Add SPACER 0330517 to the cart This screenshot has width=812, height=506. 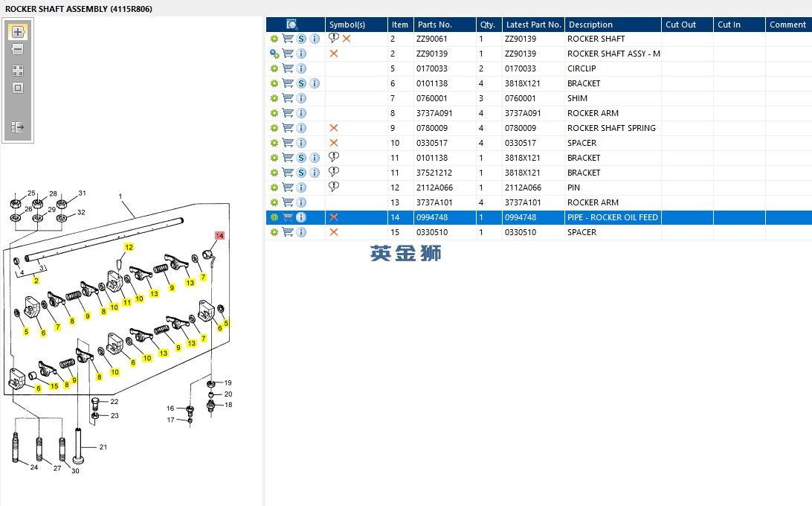(288, 143)
